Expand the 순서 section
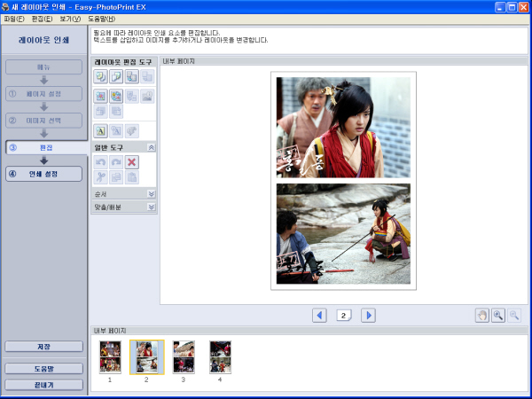 [152, 194]
